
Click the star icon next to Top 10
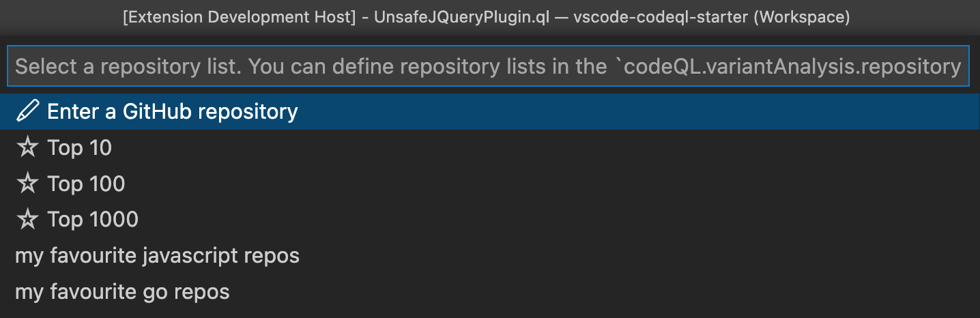point(27,147)
